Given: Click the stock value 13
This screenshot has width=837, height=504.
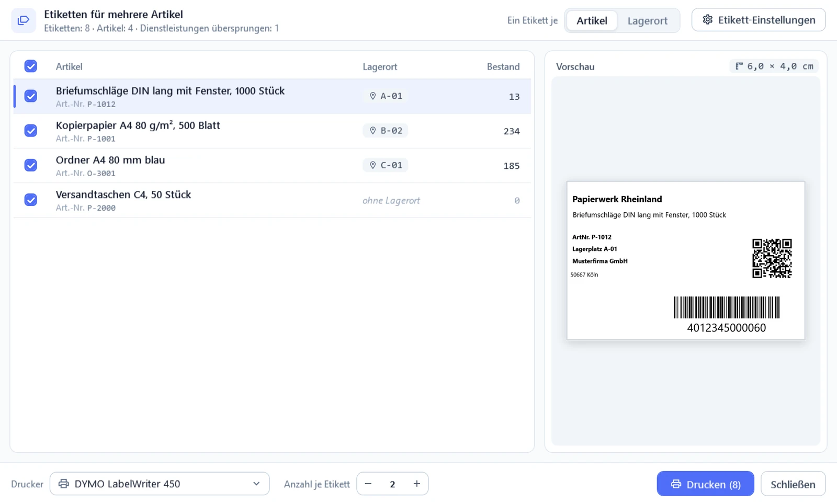Looking at the screenshot, I should pyautogui.click(x=514, y=97).
